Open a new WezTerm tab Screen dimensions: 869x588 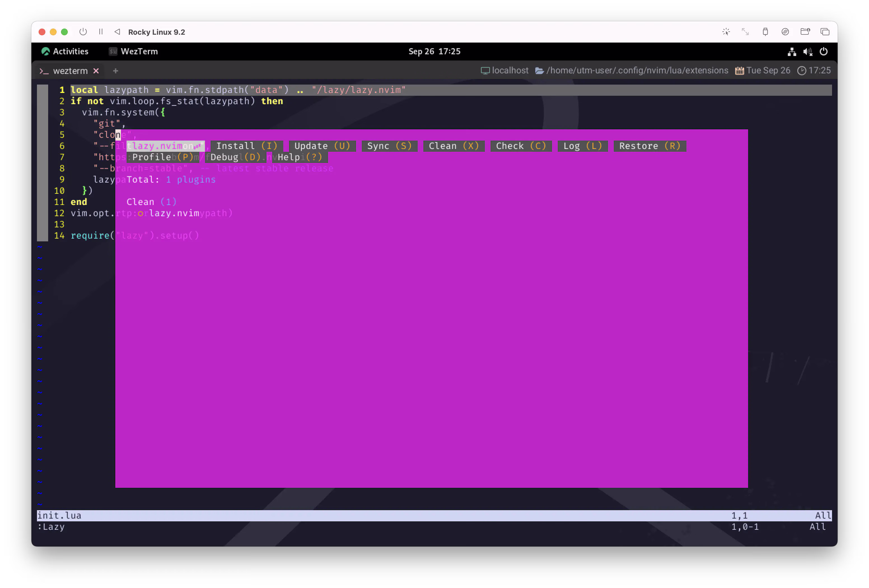click(x=116, y=71)
